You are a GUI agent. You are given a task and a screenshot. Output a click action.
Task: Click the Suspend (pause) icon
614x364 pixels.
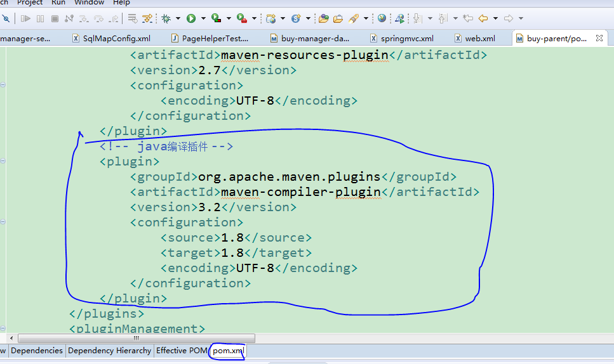pos(40,18)
